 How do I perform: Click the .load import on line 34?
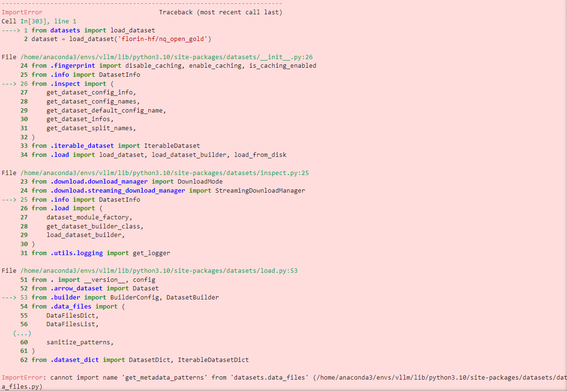pos(61,155)
